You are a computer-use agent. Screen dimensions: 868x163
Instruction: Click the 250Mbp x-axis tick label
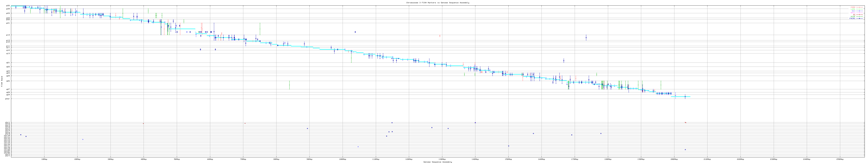click(x=840, y=159)
